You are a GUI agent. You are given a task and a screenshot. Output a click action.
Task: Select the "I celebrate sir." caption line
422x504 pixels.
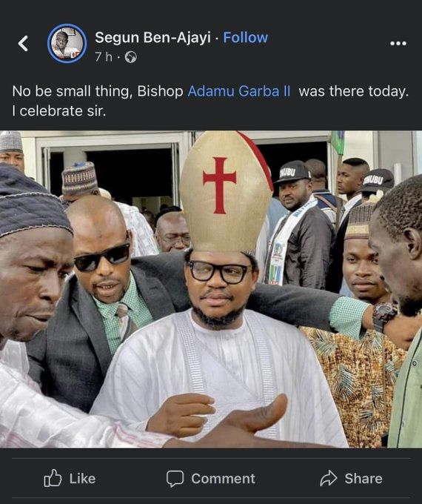point(59,111)
